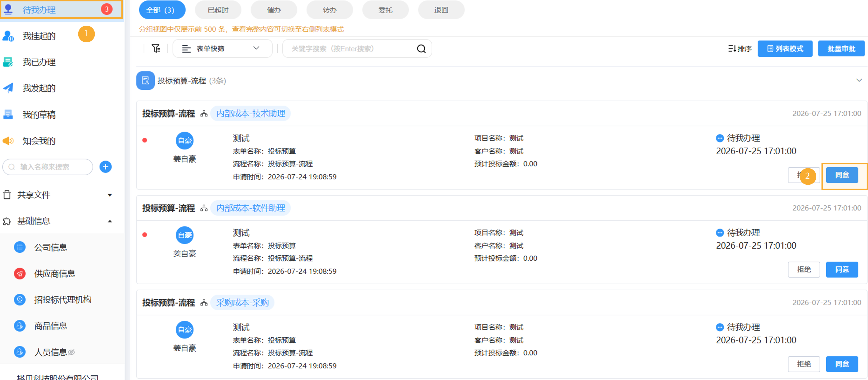Open 供应商信息 in the sidebar
The image size is (868, 380).
coord(54,273)
